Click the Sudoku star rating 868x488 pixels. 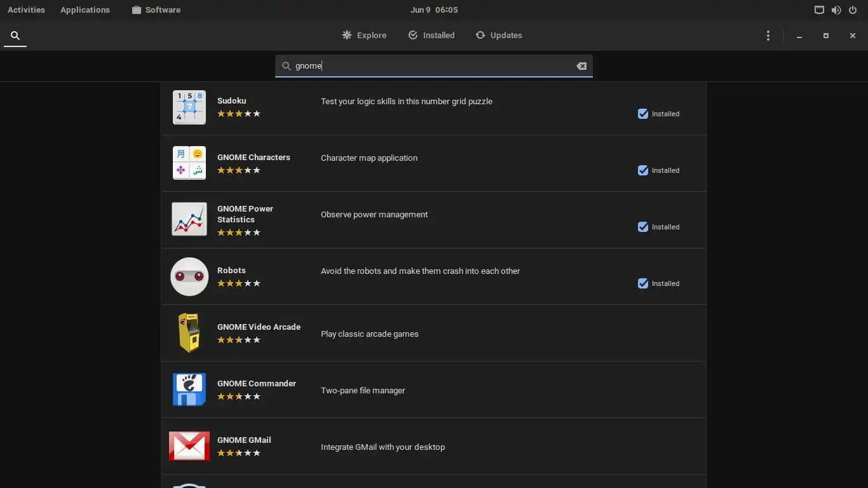point(239,114)
